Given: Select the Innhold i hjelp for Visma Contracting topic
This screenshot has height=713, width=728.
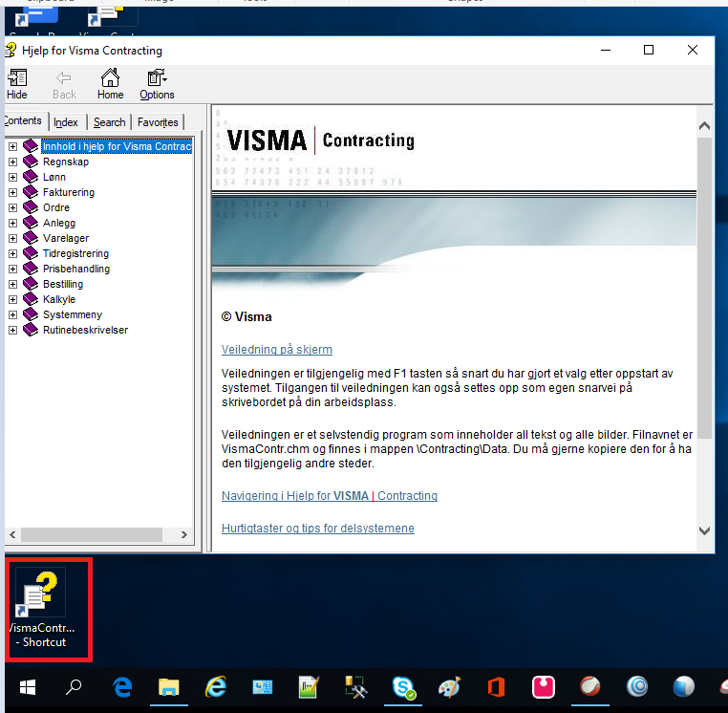Looking at the screenshot, I should (x=117, y=146).
